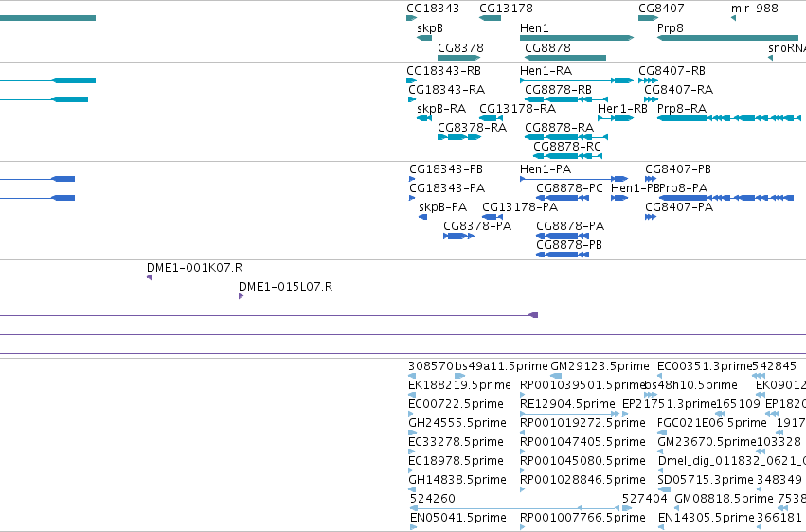Click the CG8407-RB transcript label
This screenshot has height=532, width=806.
point(672,70)
